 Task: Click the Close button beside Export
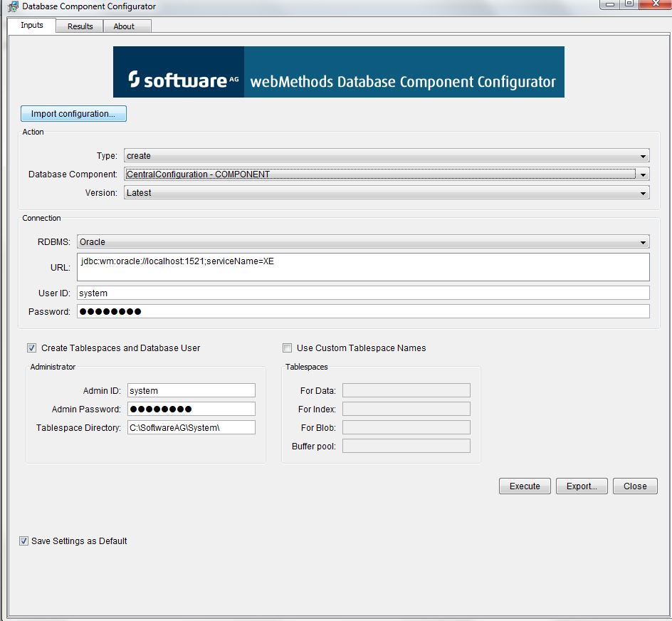[635, 486]
